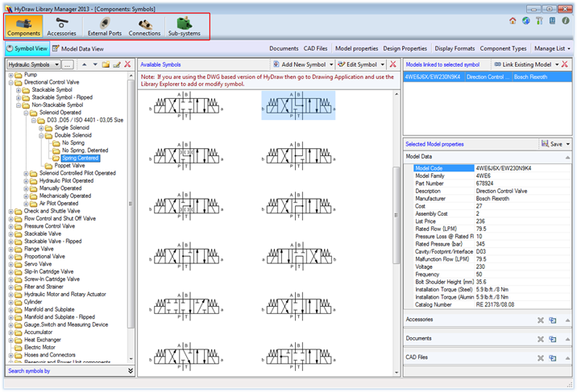
Task: Select linked model 4WE6J6X/EW230N9K4 row
Action: (488, 76)
